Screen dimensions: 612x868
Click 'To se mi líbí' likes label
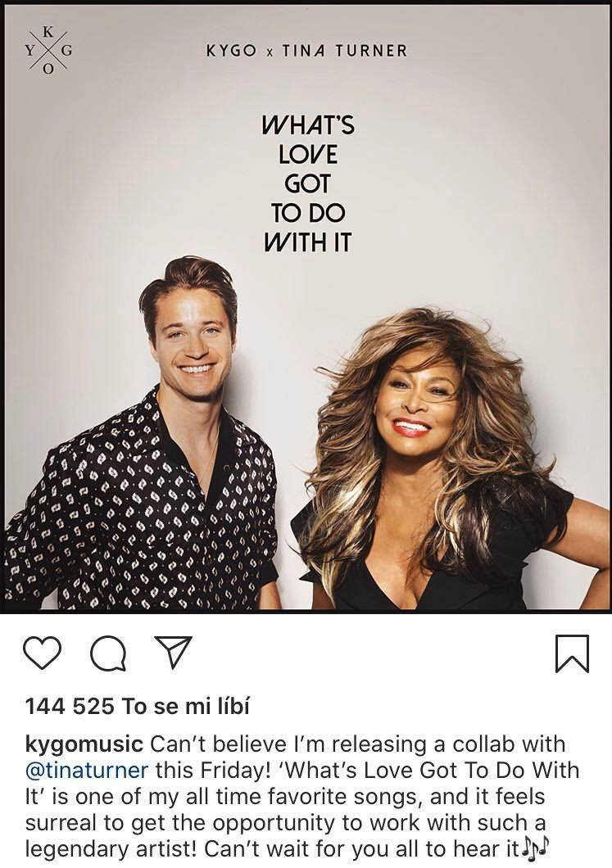click(x=185, y=707)
